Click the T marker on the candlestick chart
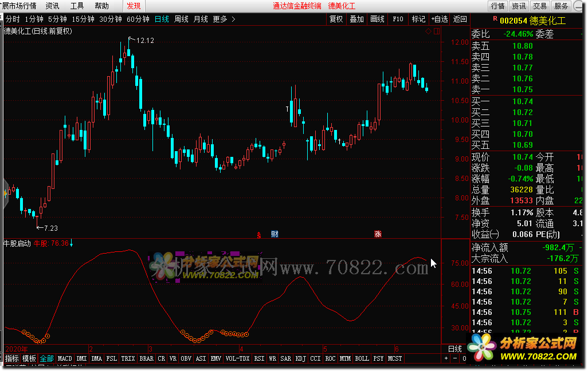The height and width of the screenshot is (371, 588). pyautogui.click(x=287, y=109)
